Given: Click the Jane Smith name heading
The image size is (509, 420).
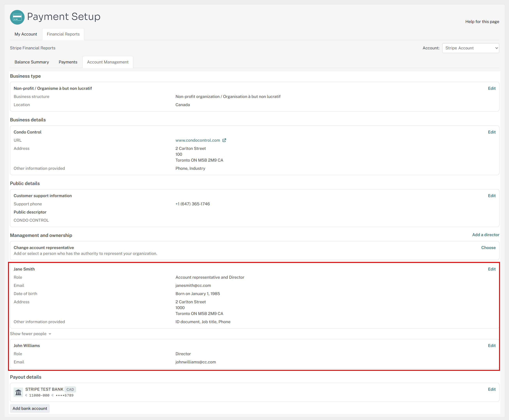Looking at the screenshot, I should [24, 269].
